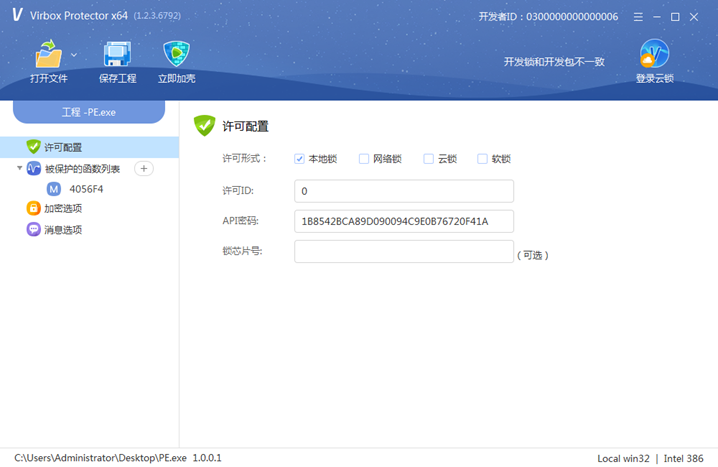Image resolution: width=718 pixels, height=467 pixels.
Task: Click the Intel 386 status text
Action: (x=683, y=458)
